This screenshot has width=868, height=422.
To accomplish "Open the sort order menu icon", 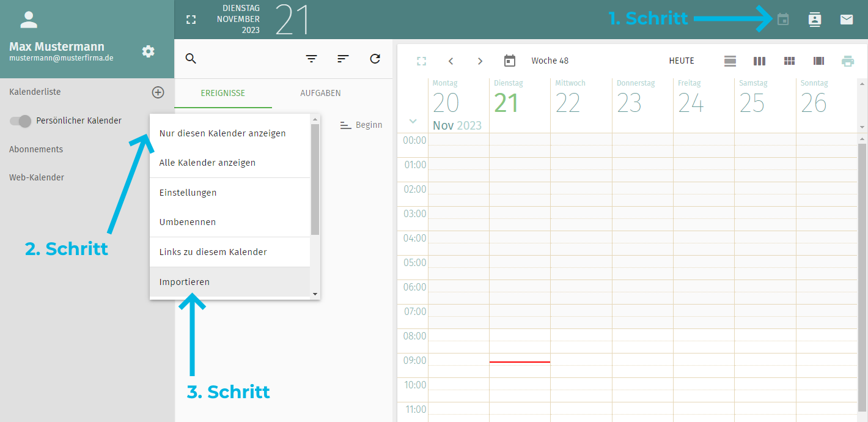I will coord(343,59).
